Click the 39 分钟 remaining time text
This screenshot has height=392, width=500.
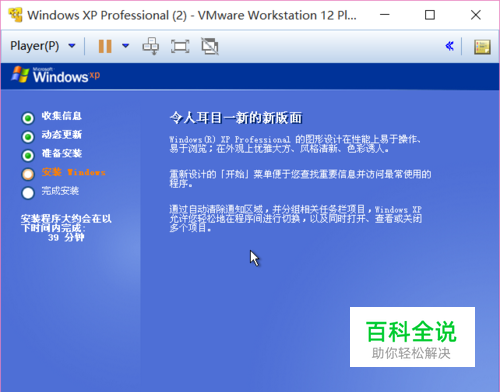(x=66, y=237)
